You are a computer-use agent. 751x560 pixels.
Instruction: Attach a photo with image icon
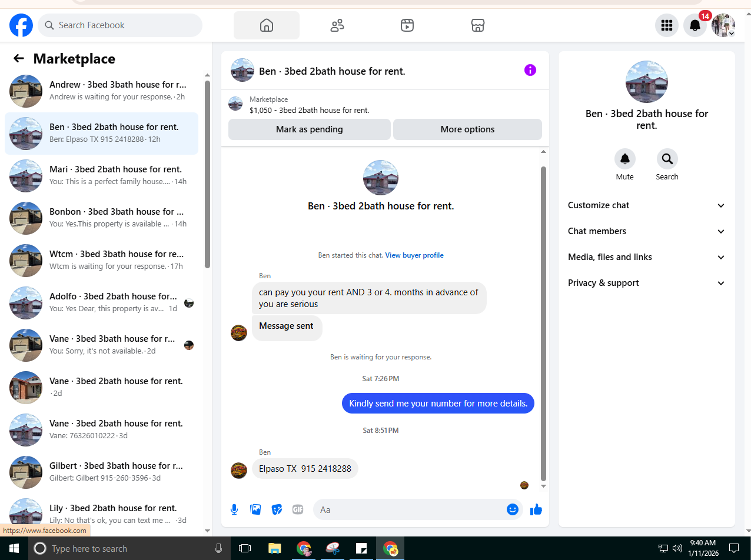pyautogui.click(x=255, y=509)
